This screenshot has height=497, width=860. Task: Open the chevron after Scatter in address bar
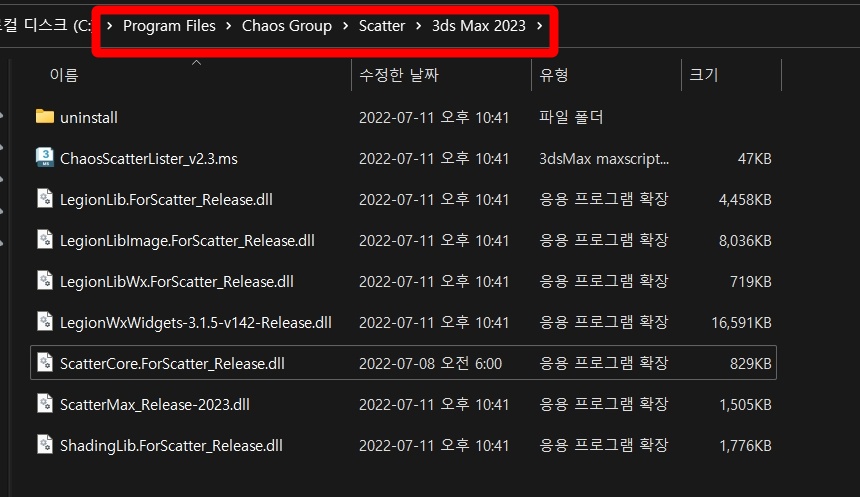click(x=418, y=25)
